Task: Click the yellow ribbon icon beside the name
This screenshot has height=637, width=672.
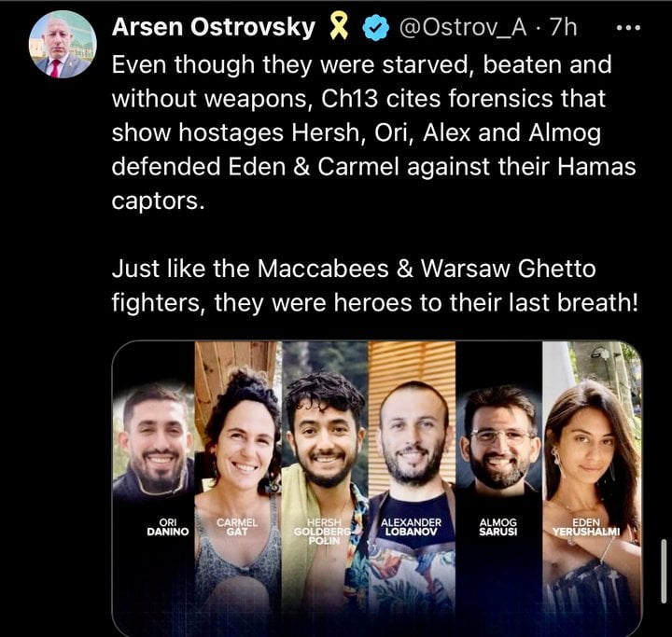Action: (x=339, y=26)
